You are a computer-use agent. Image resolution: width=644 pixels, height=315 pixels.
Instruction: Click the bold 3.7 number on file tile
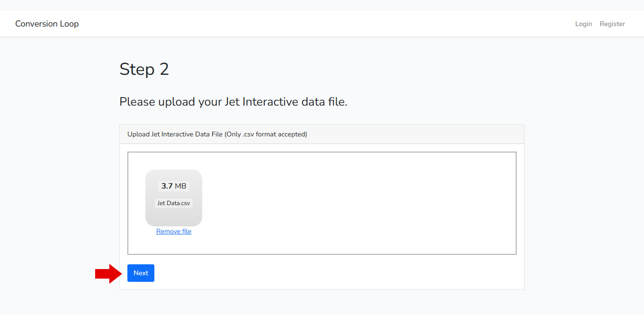pos(167,186)
